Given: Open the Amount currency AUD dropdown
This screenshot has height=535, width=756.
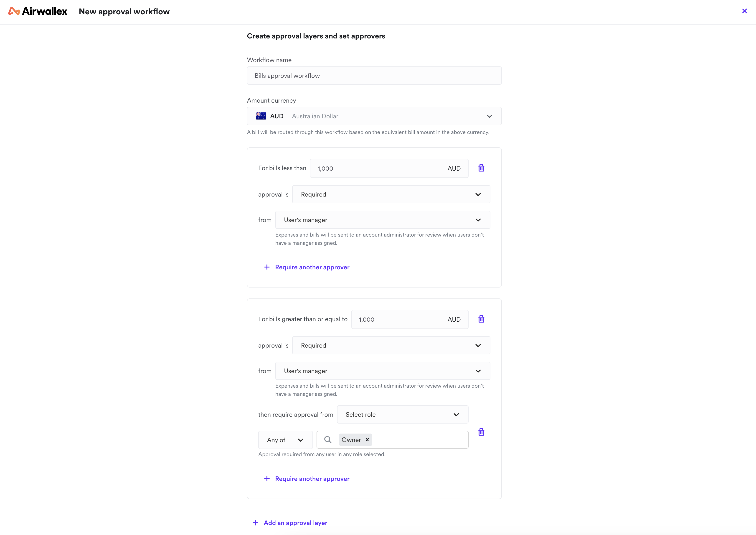Looking at the screenshot, I should [374, 116].
